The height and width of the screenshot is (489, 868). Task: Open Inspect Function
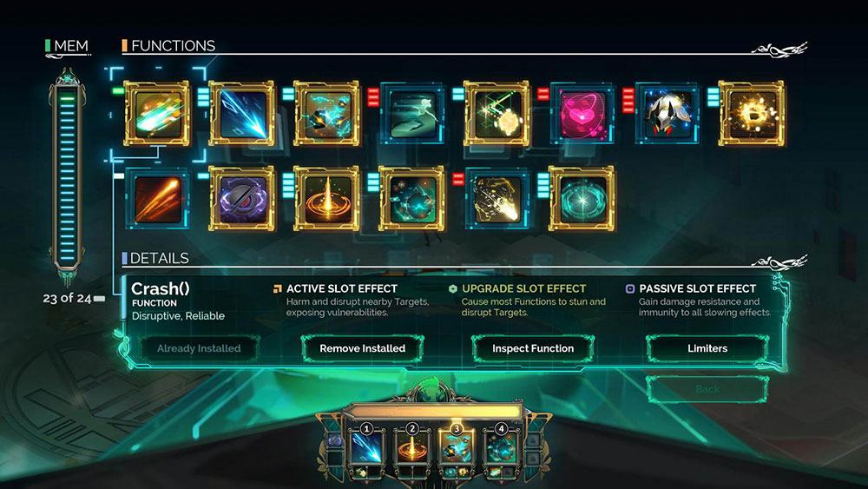(x=533, y=348)
